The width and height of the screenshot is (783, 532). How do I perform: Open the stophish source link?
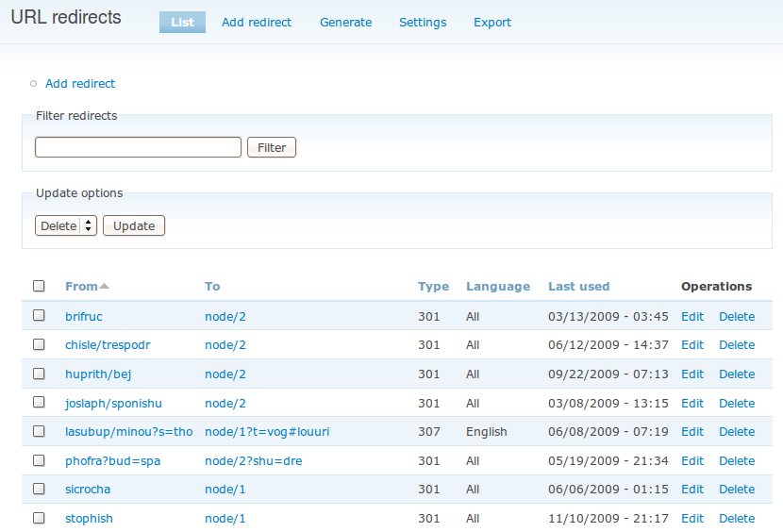click(89, 519)
